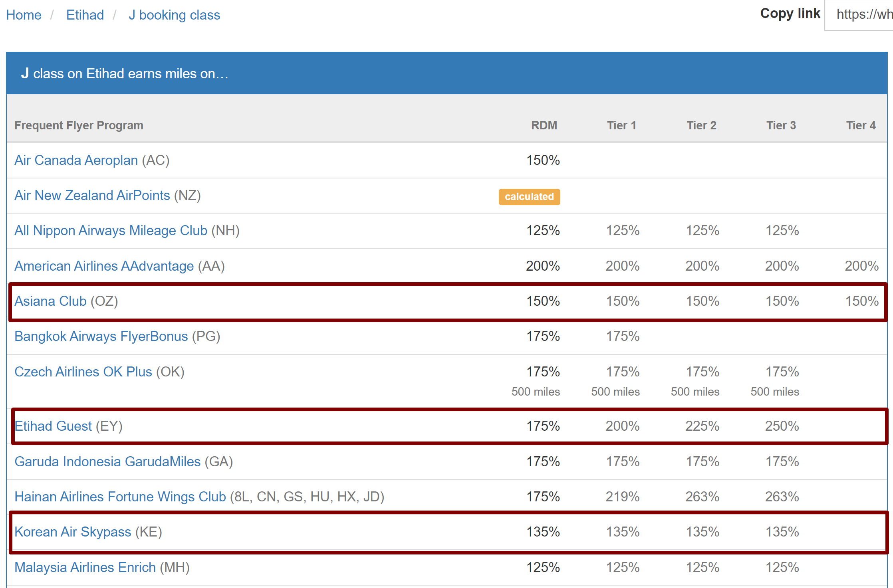The image size is (893, 588).
Task: Click the Tier 2 column header
Action: (701, 125)
